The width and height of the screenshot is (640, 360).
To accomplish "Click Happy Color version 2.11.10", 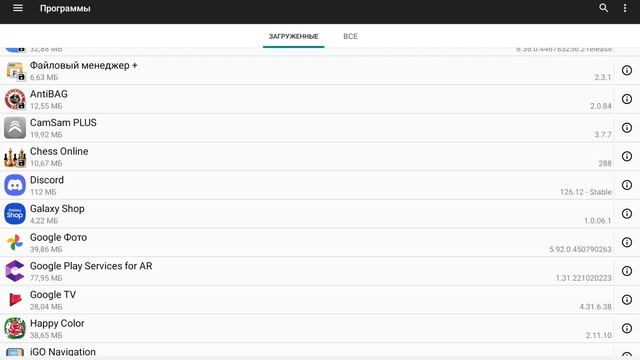I will pyautogui.click(x=599, y=335).
